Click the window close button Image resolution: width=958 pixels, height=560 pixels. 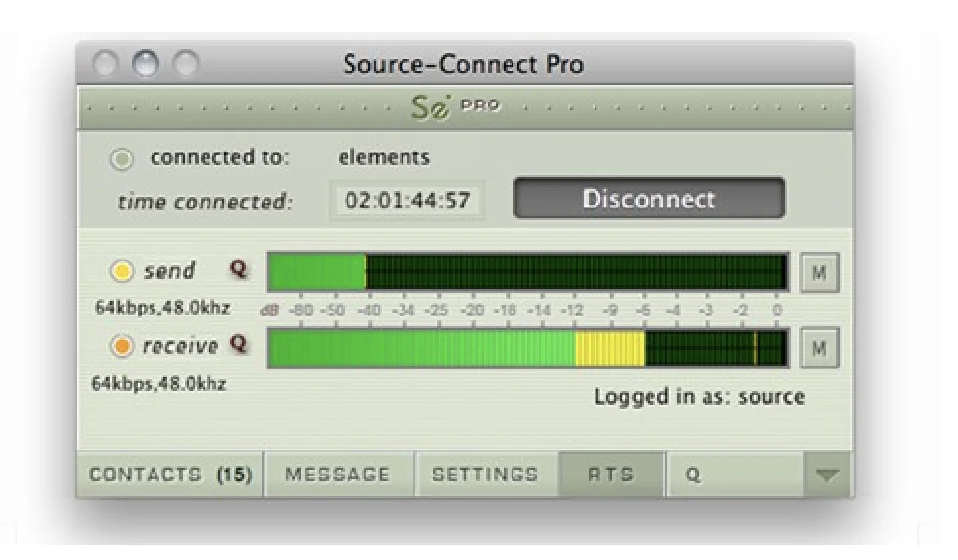[107, 64]
